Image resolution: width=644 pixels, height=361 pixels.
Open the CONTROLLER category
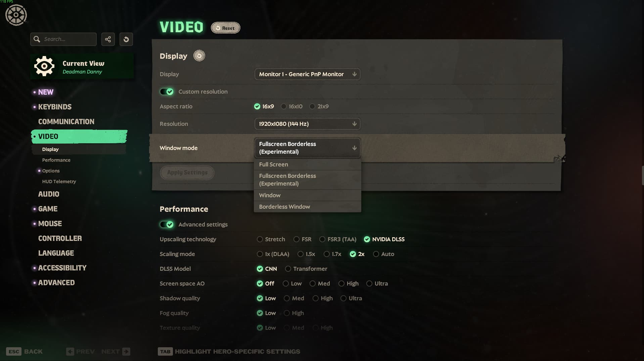pyautogui.click(x=60, y=238)
